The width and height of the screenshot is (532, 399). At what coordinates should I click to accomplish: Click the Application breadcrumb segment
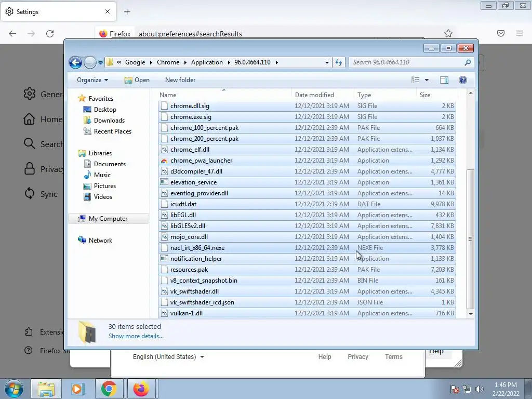click(x=207, y=62)
